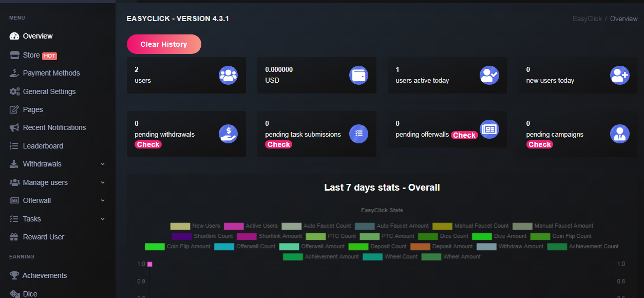Screen dimensions: 644x298
Task: Click the Payment Methods hand-coin icon
Action: pyautogui.click(x=14, y=73)
